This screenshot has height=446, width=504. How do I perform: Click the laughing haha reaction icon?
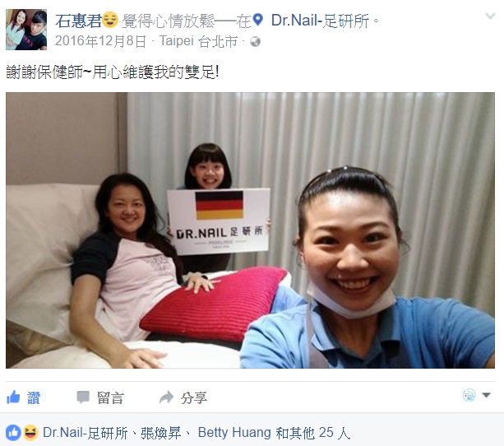[30, 433]
